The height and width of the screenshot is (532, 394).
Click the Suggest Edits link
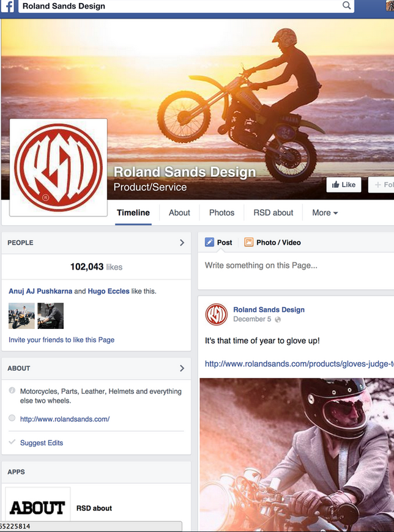(42, 443)
